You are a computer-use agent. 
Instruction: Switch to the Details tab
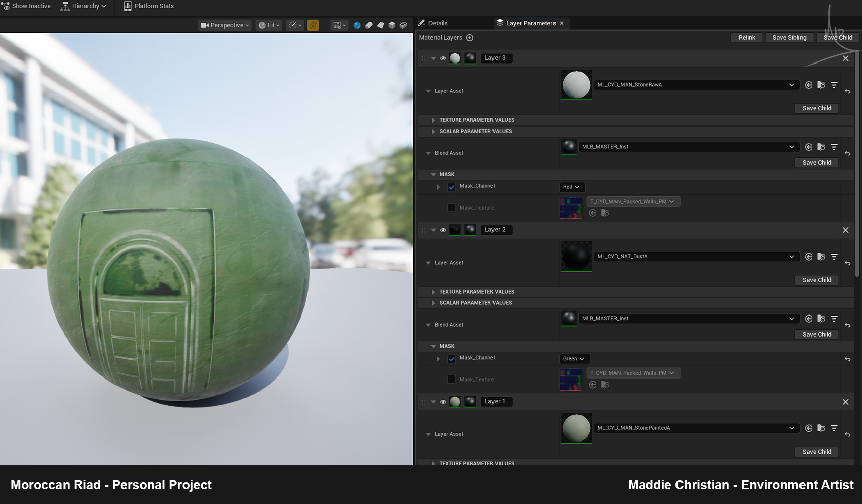(433, 23)
